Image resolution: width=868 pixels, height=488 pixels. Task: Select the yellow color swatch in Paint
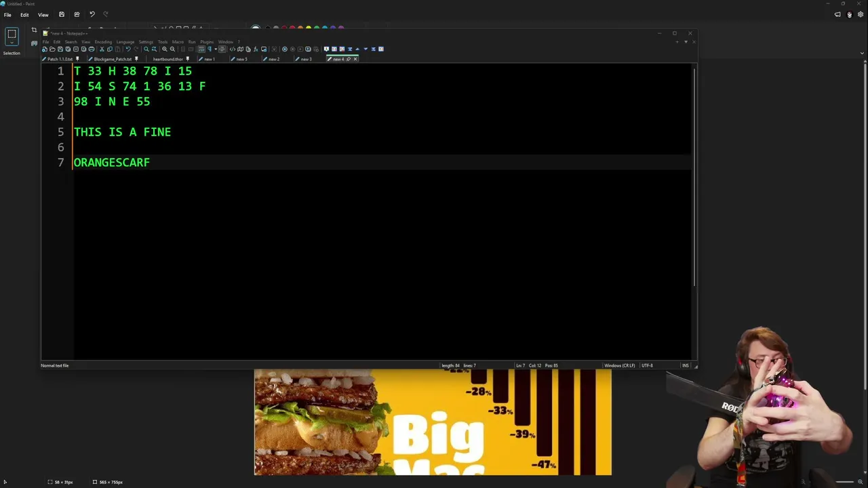coord(309,28)
